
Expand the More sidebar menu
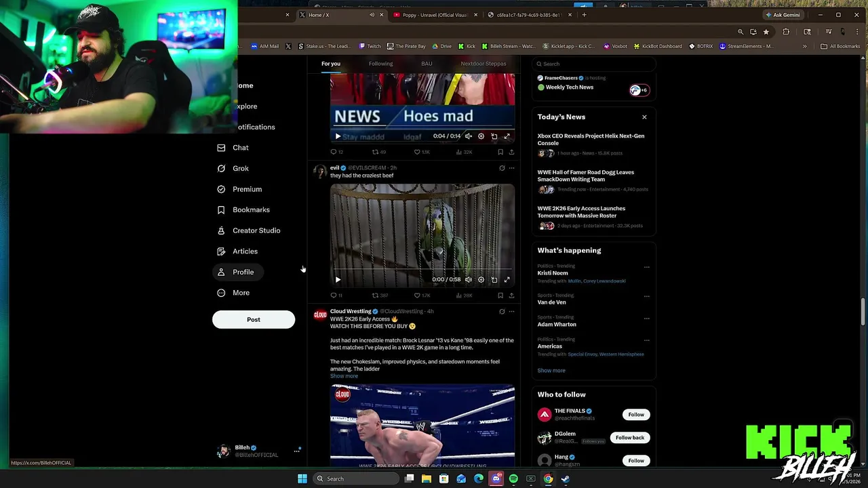coord(233,293)
